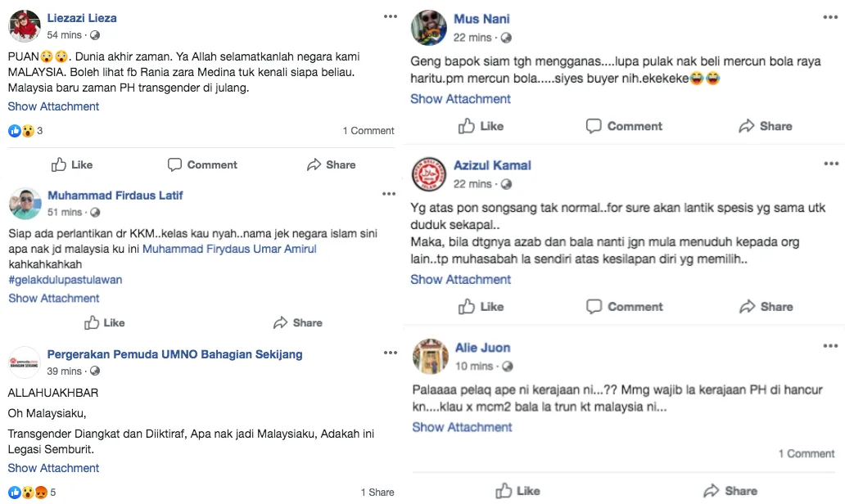Click Comment icon under Azizul Kamal's post
This screenshot has width=845, height=504.
[x=594, y=307]
